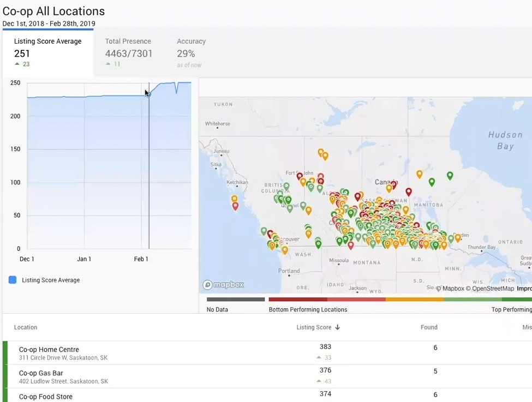532x402 pixels.
Task: Click the Listing Score Average legend label
Action: click(x=51, y=280)
